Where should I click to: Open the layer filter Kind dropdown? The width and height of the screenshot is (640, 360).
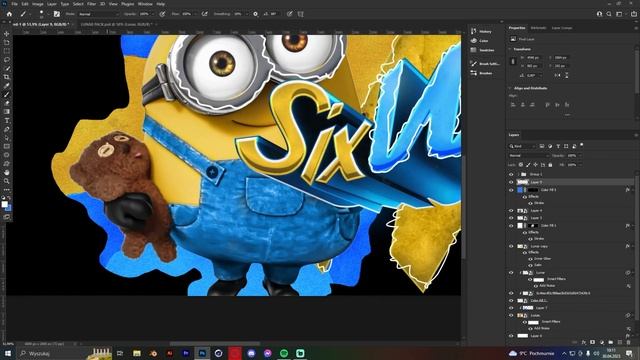point(522,146)
